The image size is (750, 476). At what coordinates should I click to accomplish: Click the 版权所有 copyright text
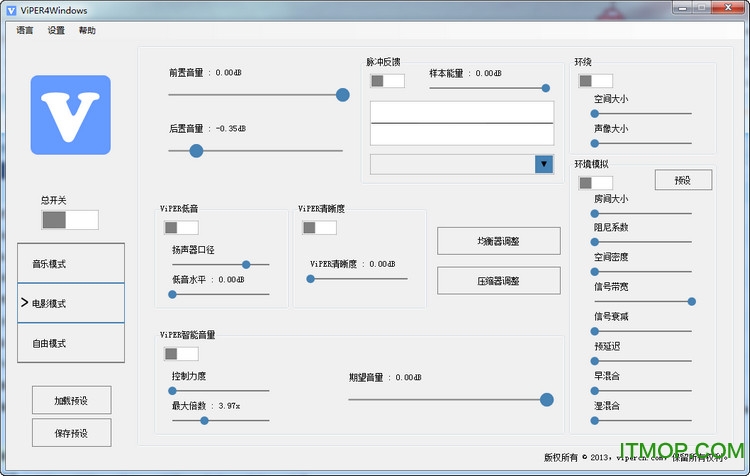pos(636,457)
